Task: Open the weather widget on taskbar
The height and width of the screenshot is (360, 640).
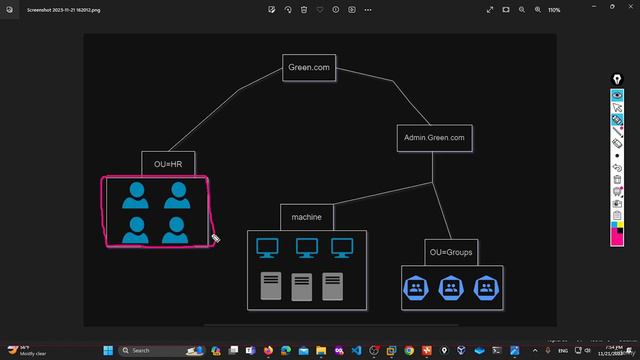Action: pos(27,350)
